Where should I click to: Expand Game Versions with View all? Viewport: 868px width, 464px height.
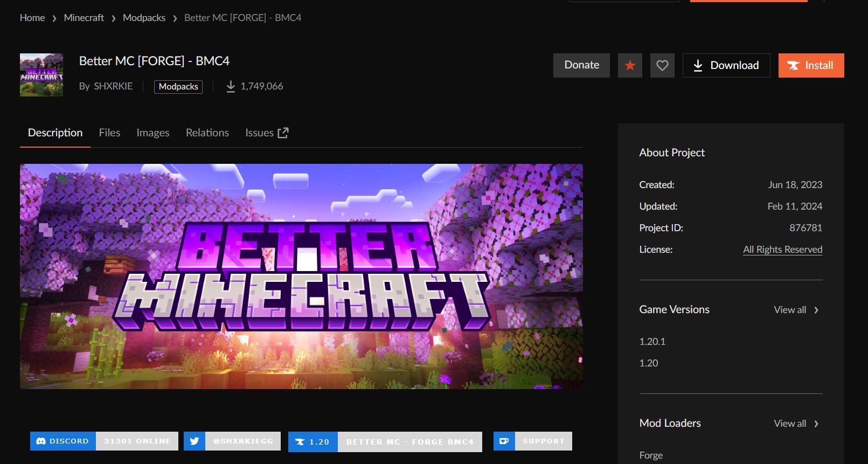tap(796, 310)
